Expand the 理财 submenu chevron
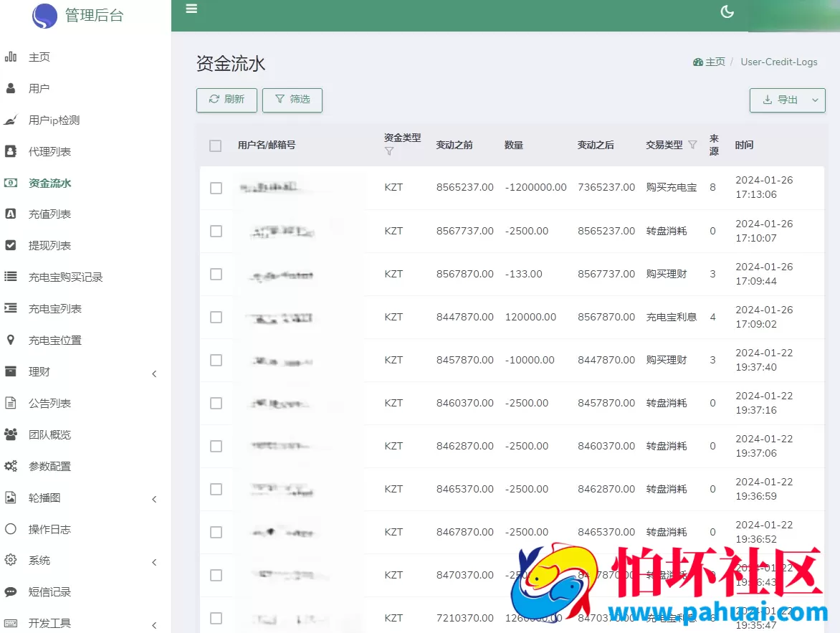This screenshot has width=840, height=633. (x=154, y=373)
